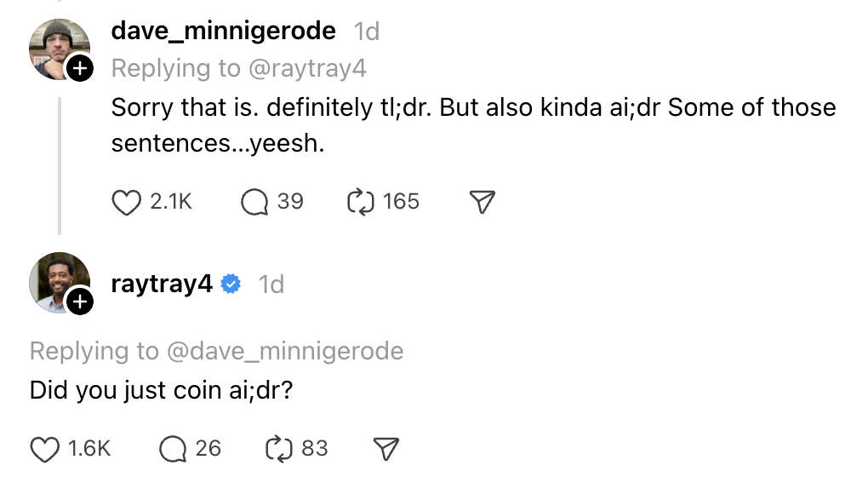Open comments on raytray4's reply
Viewport: 868px width, 477px height.
coord(173,449)
